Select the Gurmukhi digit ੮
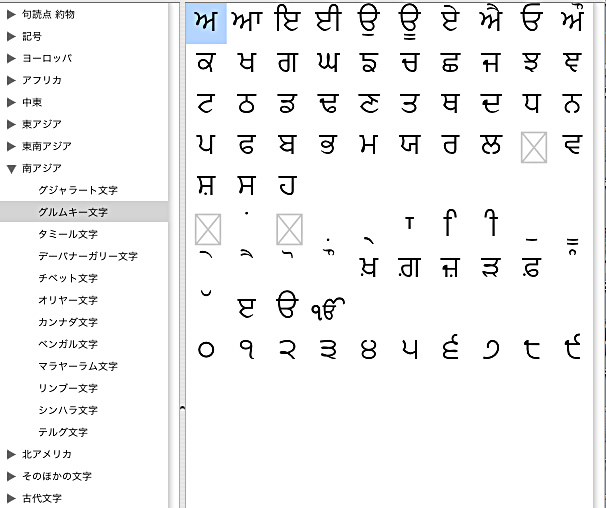This screenshot has height=508, width=606. [x=531, y=350]
